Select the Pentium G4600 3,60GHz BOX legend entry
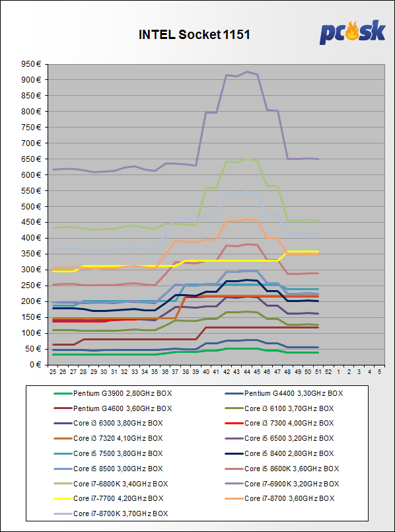This screenshot has height=532, width=395. [113, 408]
